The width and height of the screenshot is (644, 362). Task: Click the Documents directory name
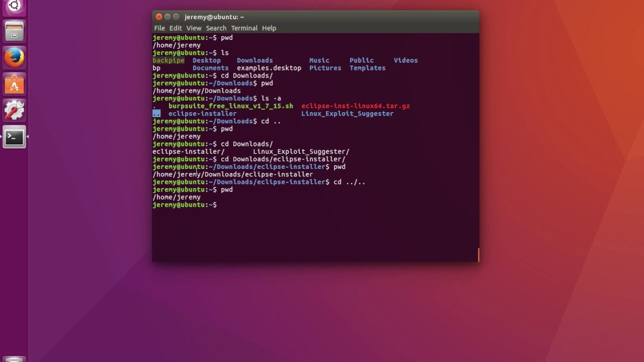[211, 68]
